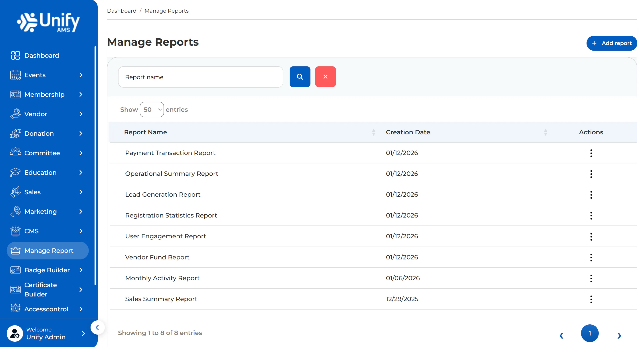
Task: Click the Manage Report crown icon
Action: click(x=15, y=250)
